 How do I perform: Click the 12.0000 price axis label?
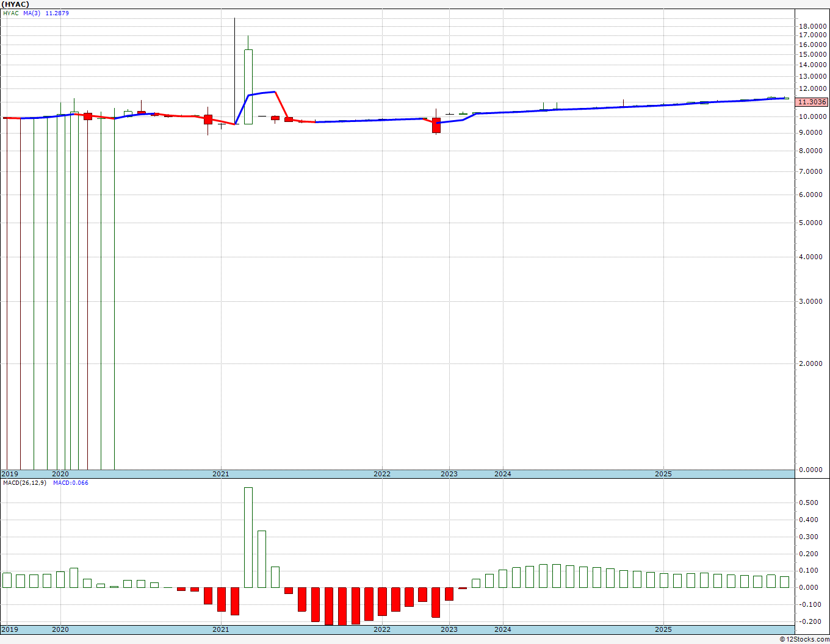click(x=813, y=89)
